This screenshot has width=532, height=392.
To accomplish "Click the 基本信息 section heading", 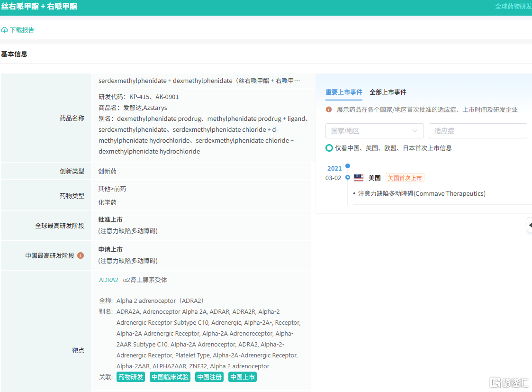I will [14, 54].
